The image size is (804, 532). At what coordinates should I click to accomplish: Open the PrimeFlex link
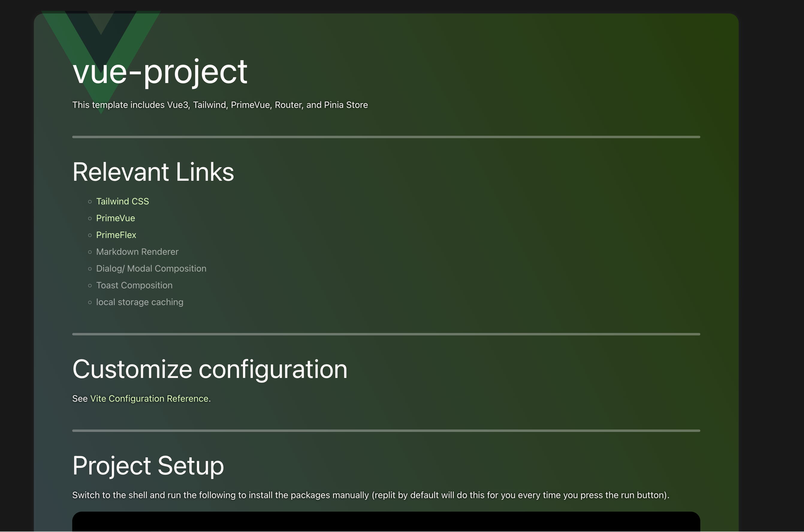pyautogui.click(x=116, y=235)
